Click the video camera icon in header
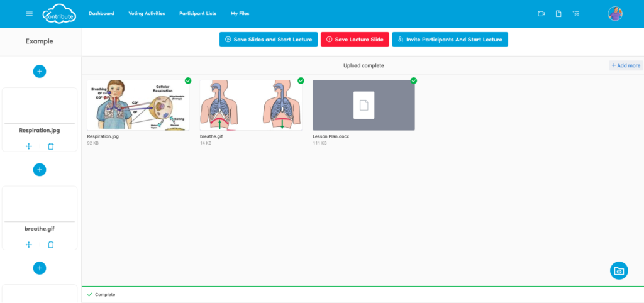Viewport: 644px width, 303px height. tap(541, 14)
